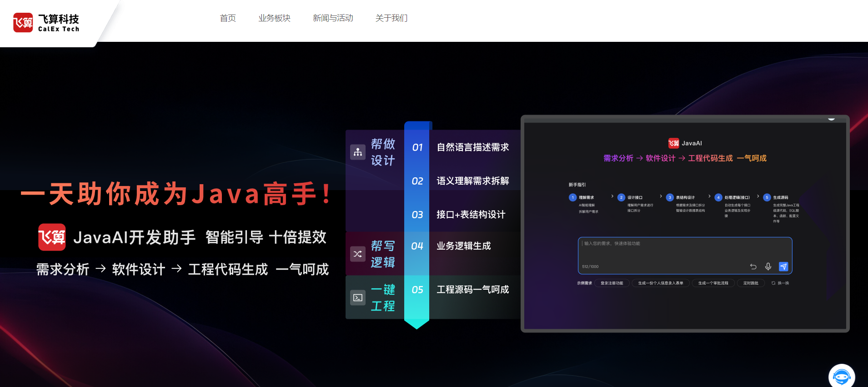
Task: Click the JavaAI logo in the demo panel
Action: click(685, 143)
